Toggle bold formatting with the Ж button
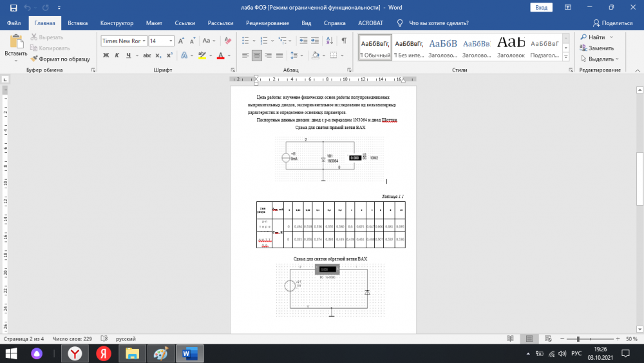 [106, 55]
